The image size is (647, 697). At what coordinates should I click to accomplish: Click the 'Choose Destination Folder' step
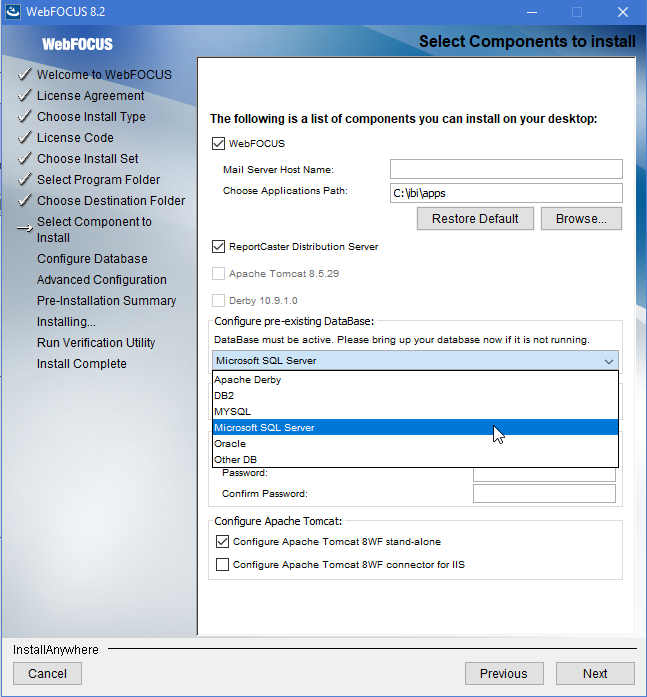click(111, 200)
